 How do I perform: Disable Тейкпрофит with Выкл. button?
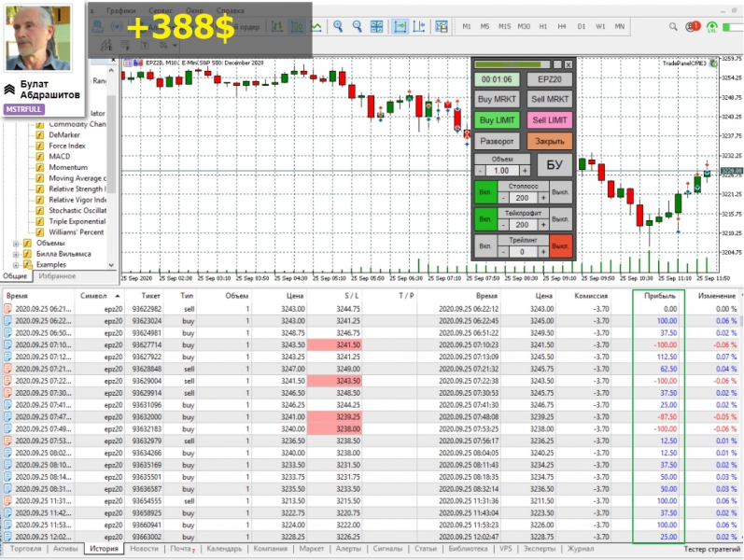coord(560,219)
